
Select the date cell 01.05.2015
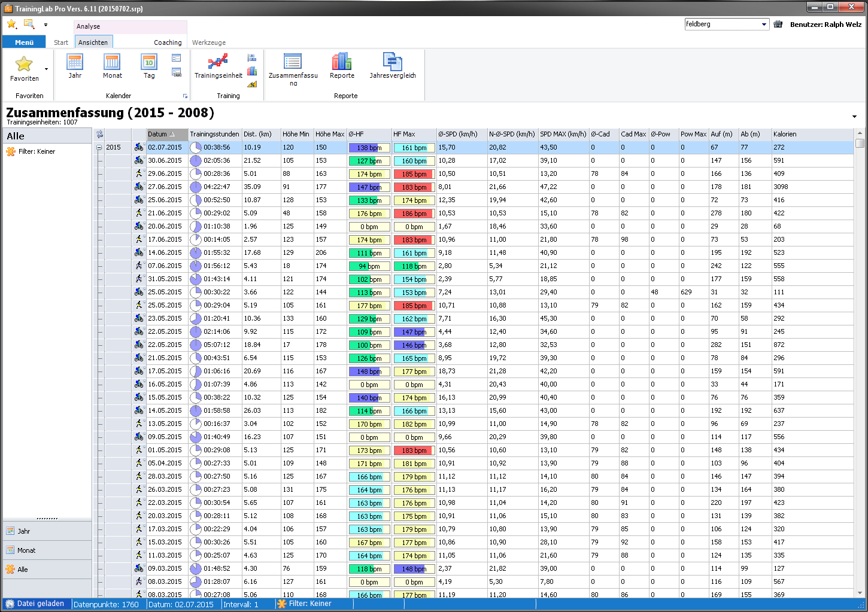coord(167,450)
